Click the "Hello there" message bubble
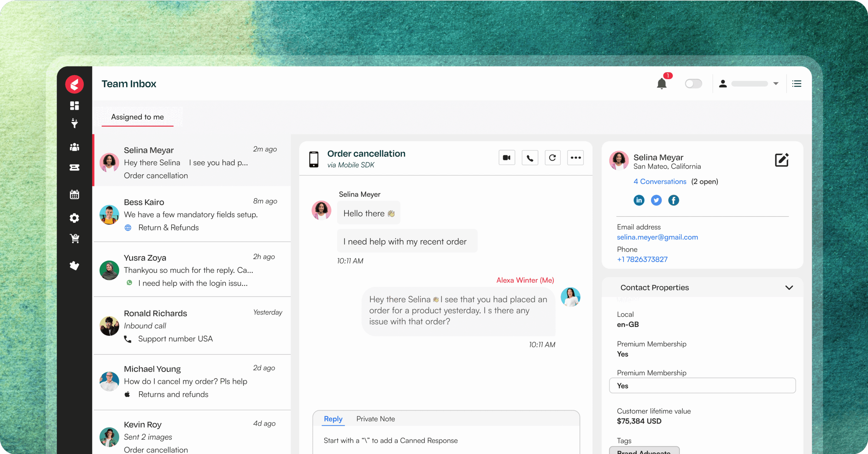Screen dimensions: 868x454 (369, 213)
